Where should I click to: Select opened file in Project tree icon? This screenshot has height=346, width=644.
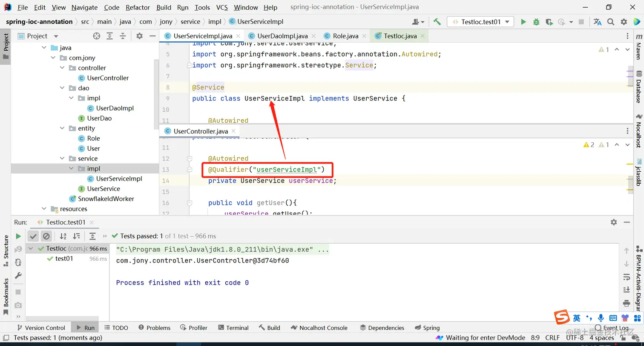click(97, 36)
